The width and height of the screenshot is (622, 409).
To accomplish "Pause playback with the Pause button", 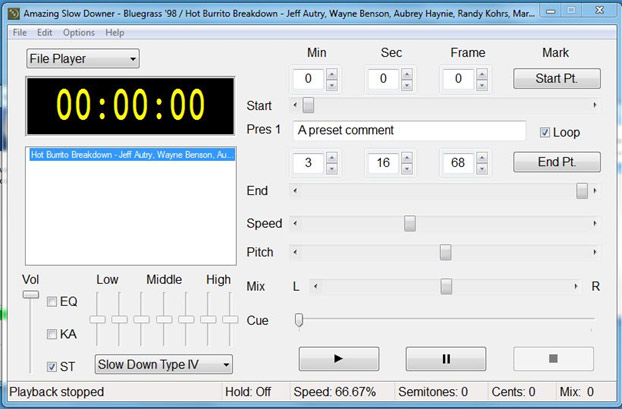I will (x=446, y=359).
